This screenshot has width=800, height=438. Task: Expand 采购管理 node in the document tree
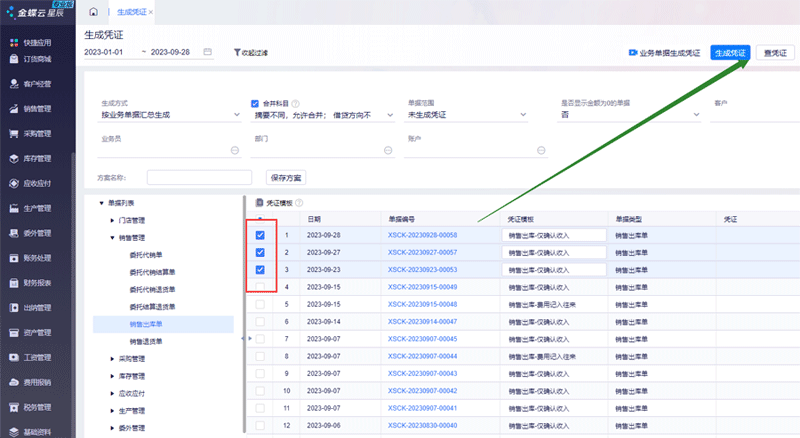[x=112, y=359]
